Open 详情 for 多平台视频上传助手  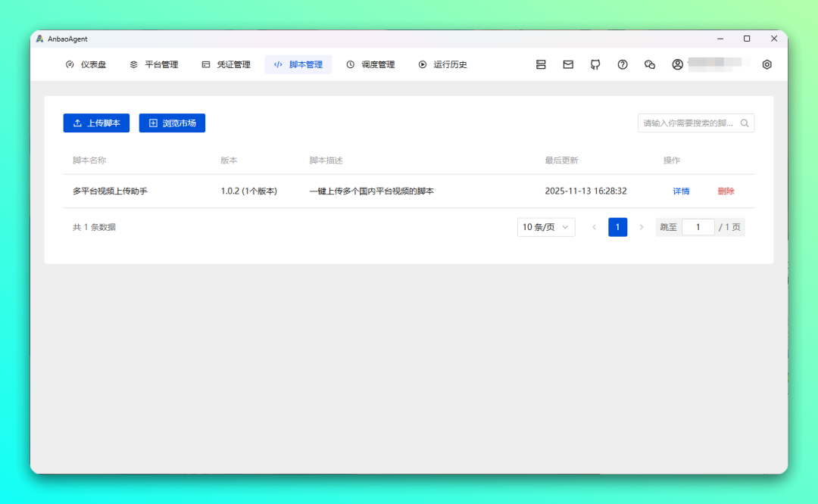point(681,191)
